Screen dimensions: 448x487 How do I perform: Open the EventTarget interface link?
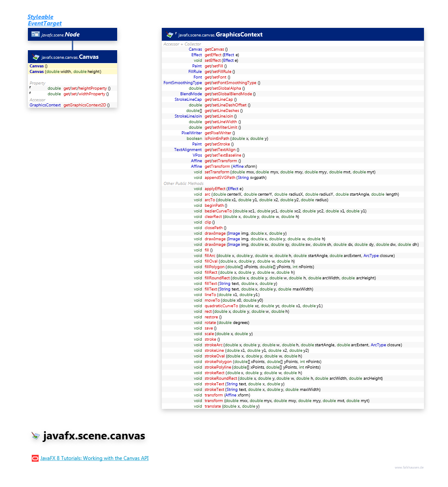click(45, 23)
